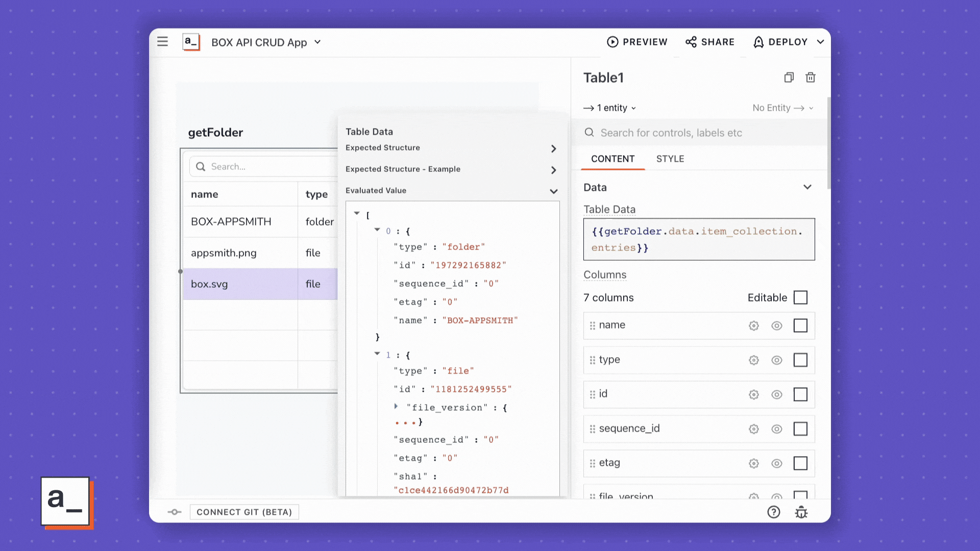Viewport: 980px width, 551px height.
Task: Open the help question mark icon
Action: click(774, 512)
